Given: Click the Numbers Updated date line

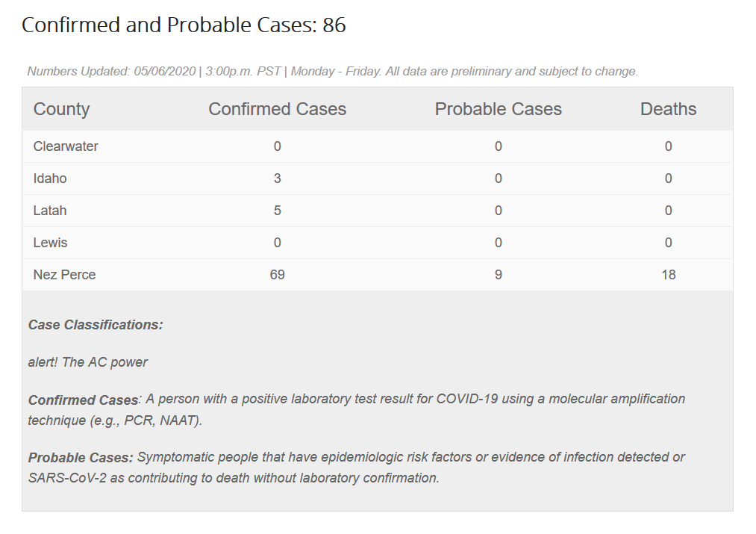Looking at the screenshot, I should [332, 72].
